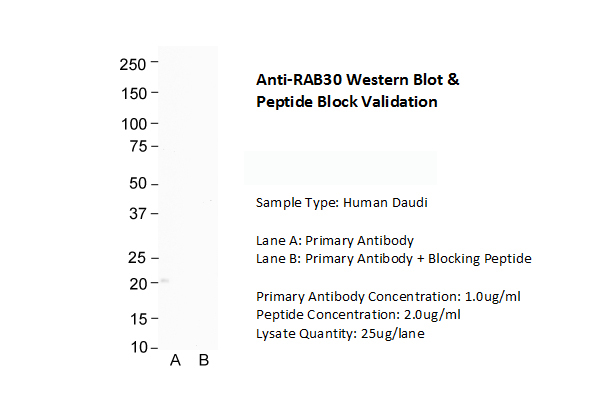The height and width of the screenshot is (400, 600).
Task: Click the Lane A: Primary Antibody description
Action: point(335,240)
